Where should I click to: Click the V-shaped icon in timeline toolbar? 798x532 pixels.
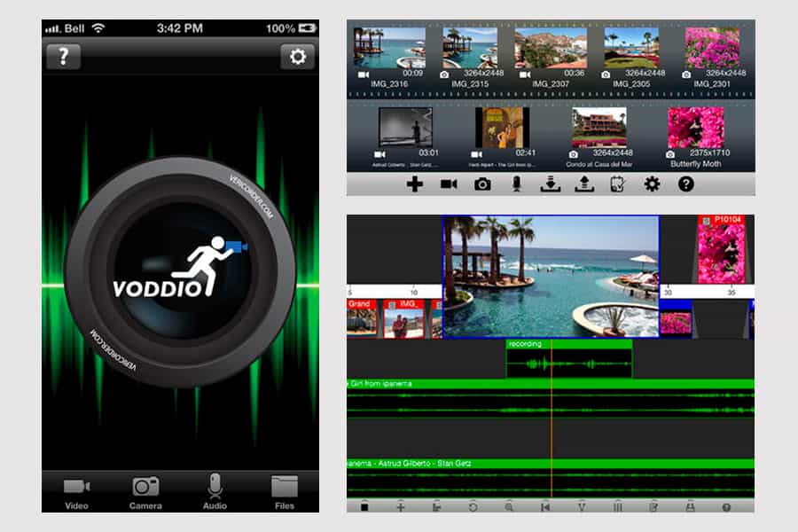coord(581,507)
